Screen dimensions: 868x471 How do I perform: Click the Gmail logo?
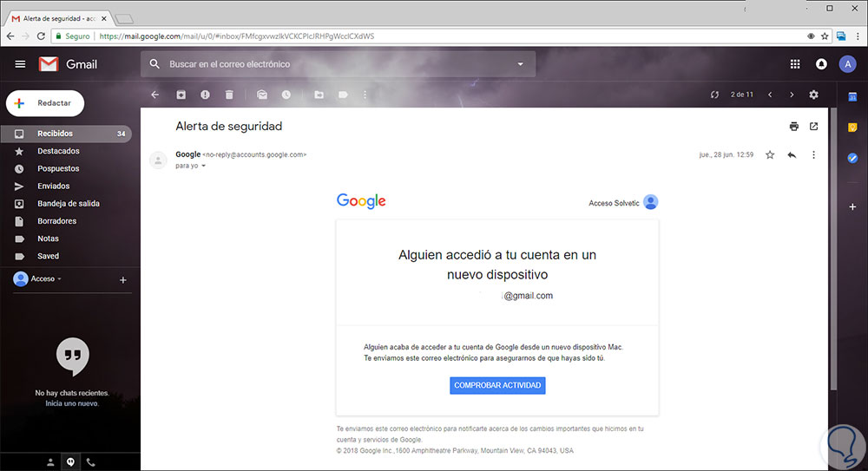68,64
